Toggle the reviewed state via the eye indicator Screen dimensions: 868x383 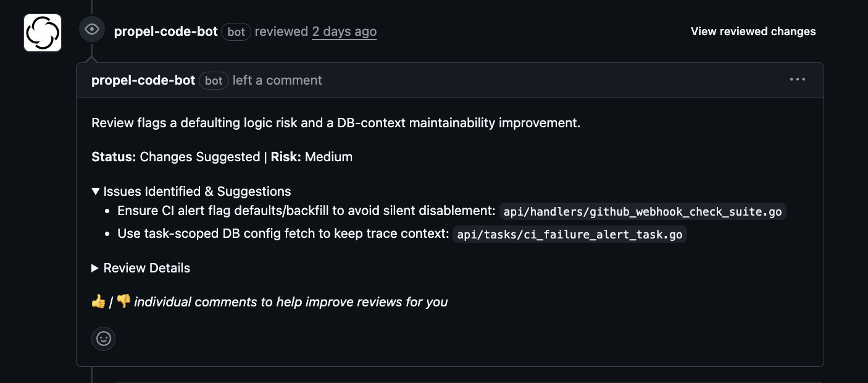pos(92,28)
